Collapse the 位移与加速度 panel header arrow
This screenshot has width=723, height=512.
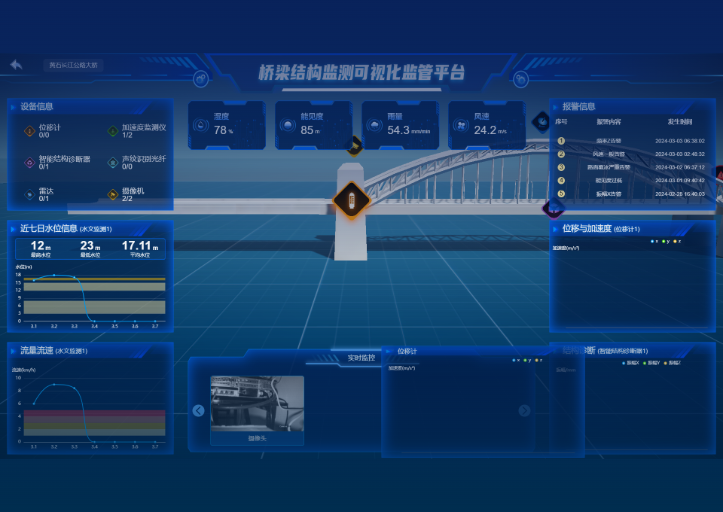555,229
